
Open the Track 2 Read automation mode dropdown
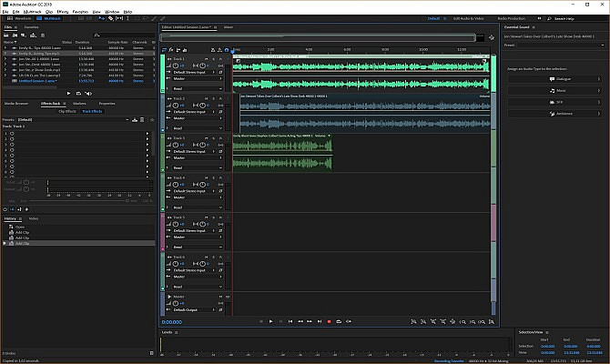[197, 128]
